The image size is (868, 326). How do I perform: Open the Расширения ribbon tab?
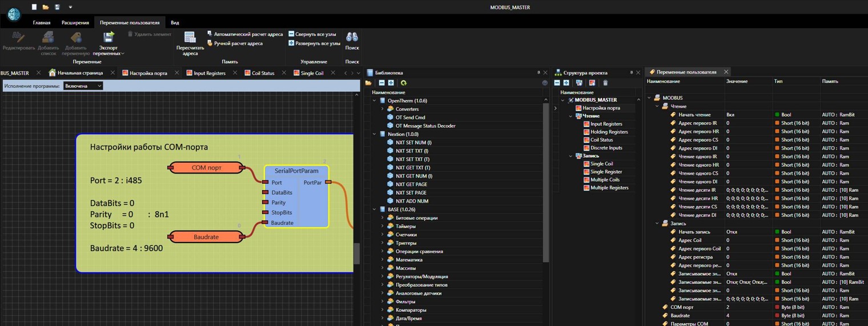[x=75, y=23]
